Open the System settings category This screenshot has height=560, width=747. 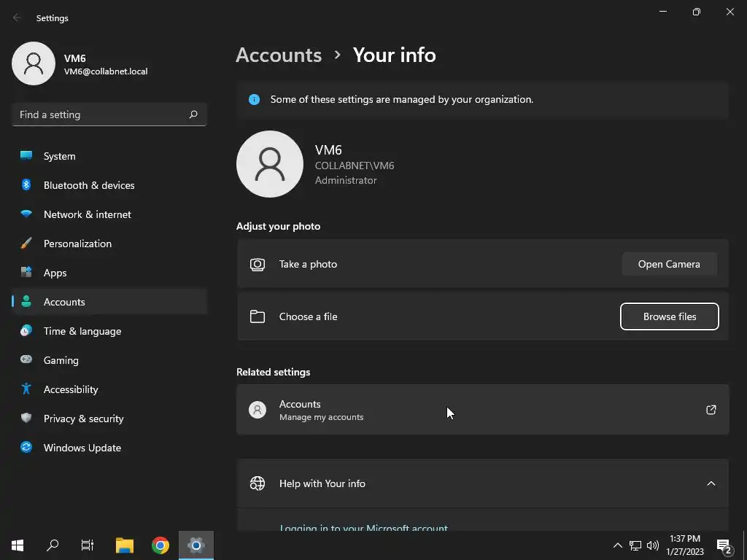pyautogui.click(x=109, y=156)
